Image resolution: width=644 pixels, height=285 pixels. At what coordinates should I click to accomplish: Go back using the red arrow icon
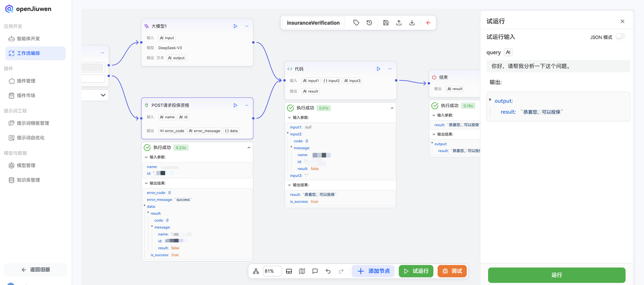click(x=429, y=23)
